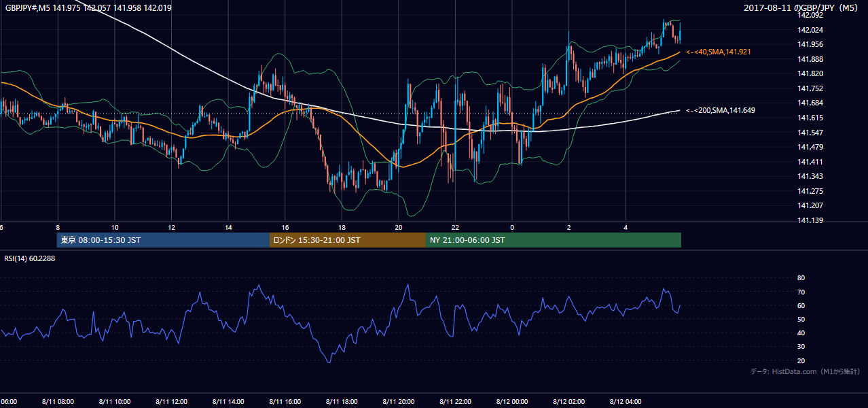Click the GBPJPY# M5 OHLC header text
The image size is (868, 408).
[x=88, y=8]
